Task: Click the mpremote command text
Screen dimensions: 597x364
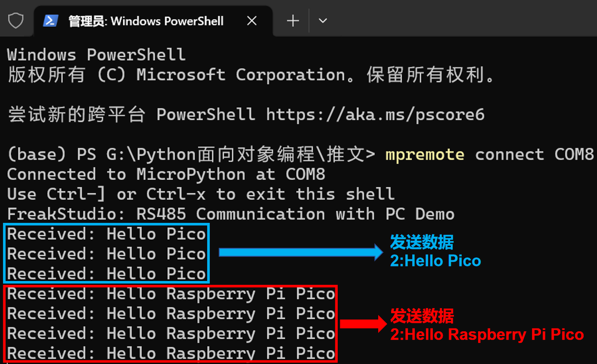Action: point(425,155)
